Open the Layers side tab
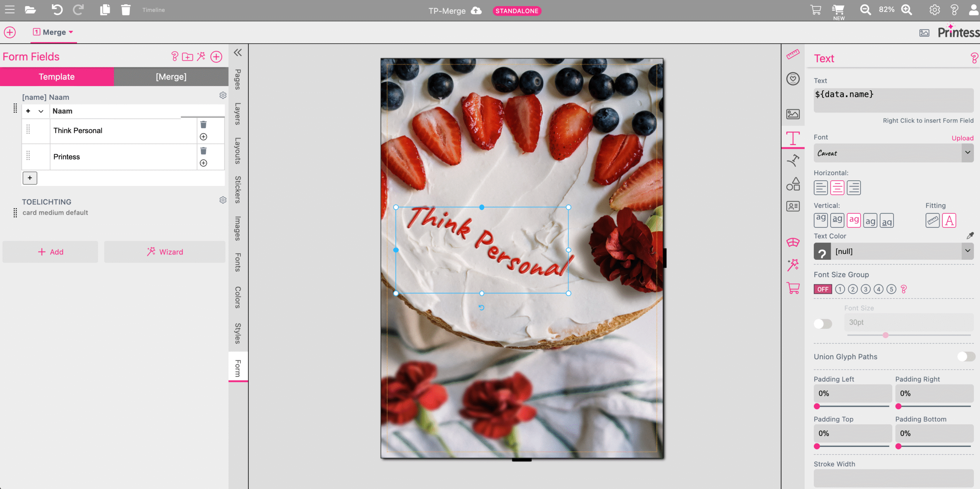The width and height of the screenshot is (980, 489). 238,114
